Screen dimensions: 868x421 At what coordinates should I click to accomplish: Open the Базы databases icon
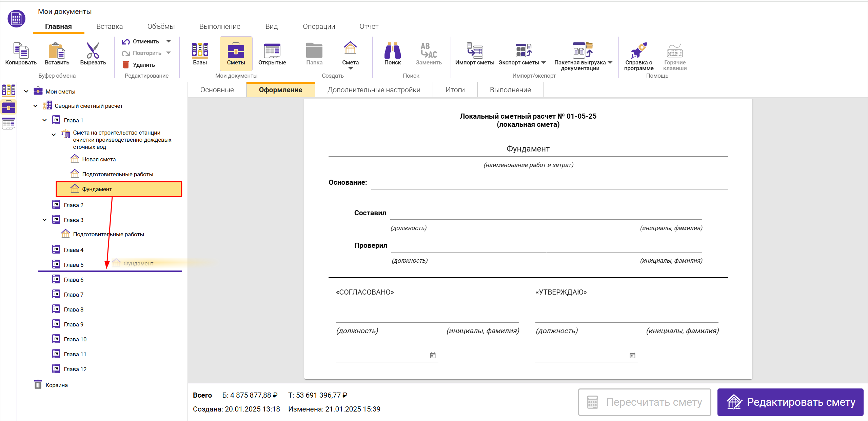pyautogui.click(x=200, y=50)
